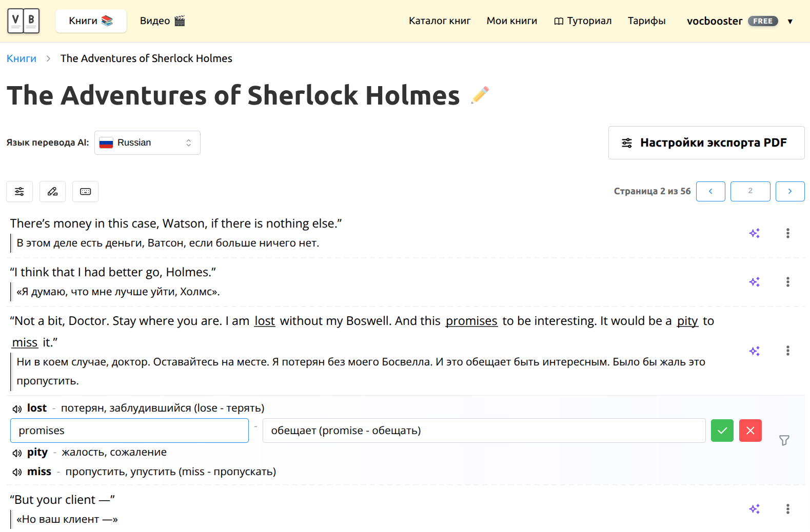810x532 pixels.
Task: Switch to the Видео tab
Action: click(x=162, y=21)
